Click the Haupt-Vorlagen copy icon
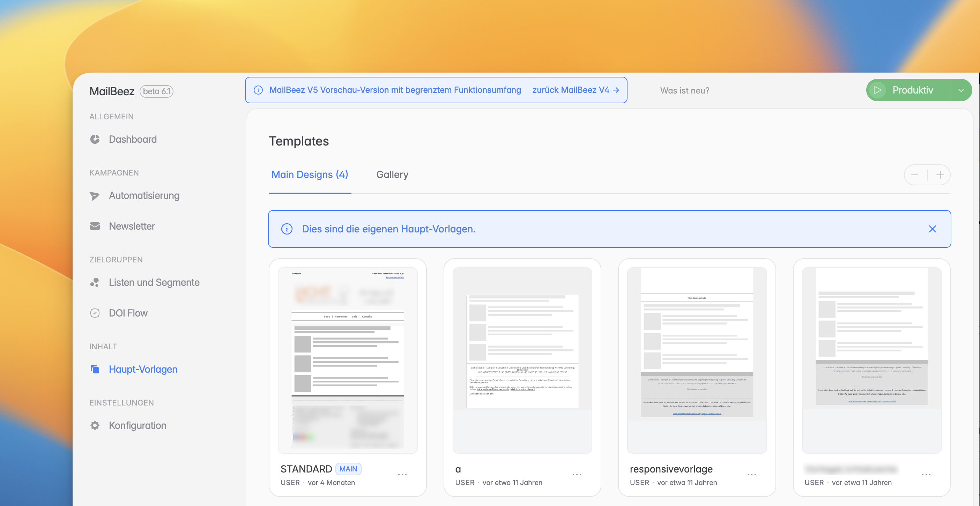 (x=95, y=369)
